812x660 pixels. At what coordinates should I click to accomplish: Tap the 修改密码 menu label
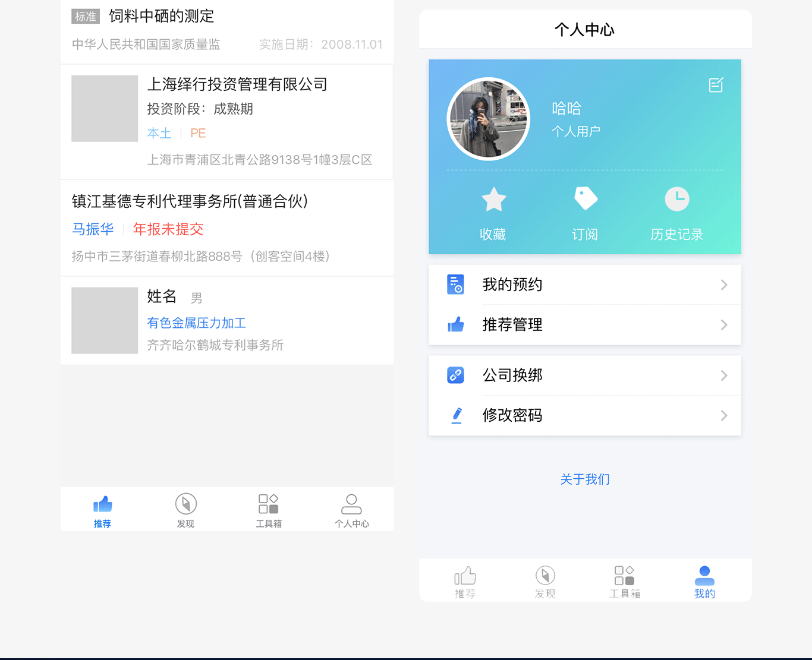coord(512,415)
